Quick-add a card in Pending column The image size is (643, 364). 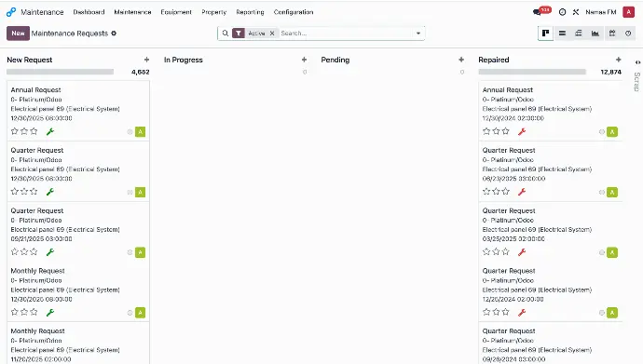pos(461,60)
